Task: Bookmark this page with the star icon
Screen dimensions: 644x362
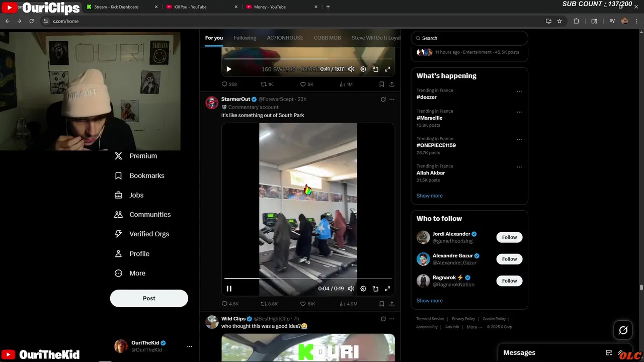Action: 559,21
